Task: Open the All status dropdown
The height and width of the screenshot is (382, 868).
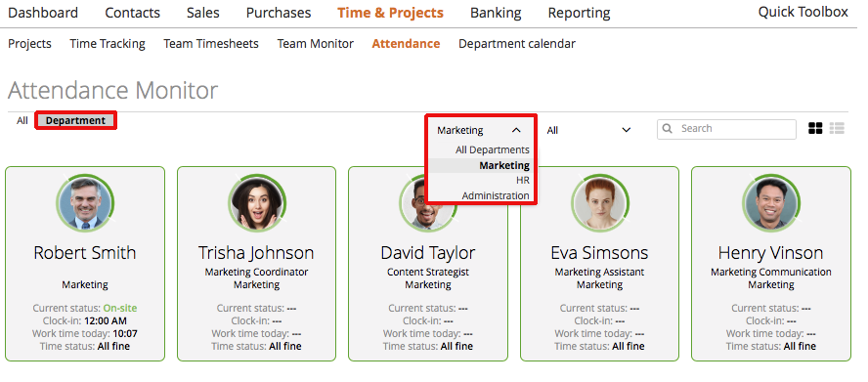Action: pos(588,130)
